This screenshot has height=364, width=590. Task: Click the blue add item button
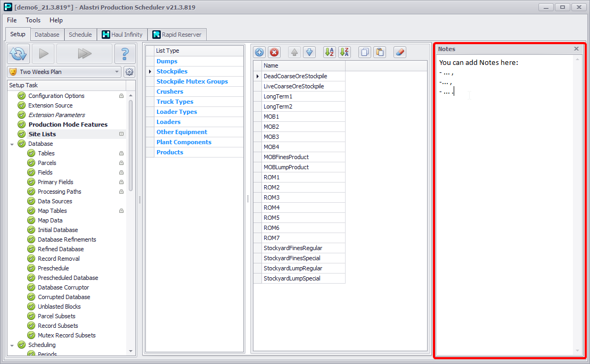259,52
